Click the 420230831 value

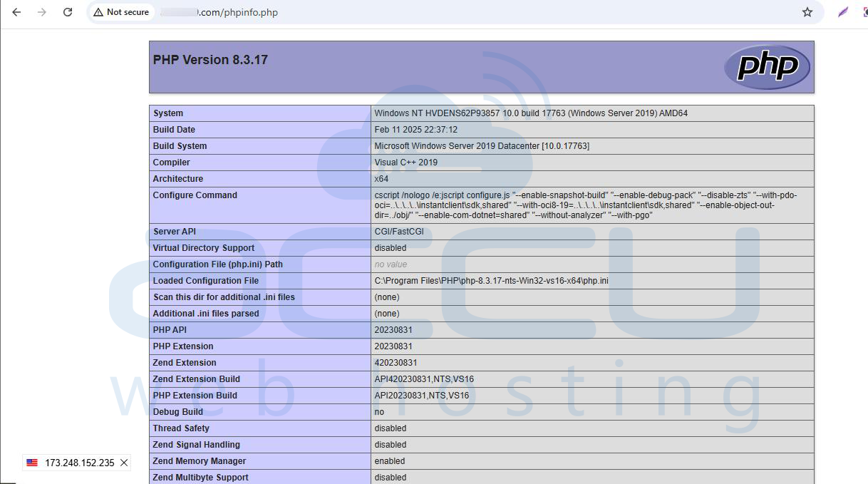tap(396, 363)
